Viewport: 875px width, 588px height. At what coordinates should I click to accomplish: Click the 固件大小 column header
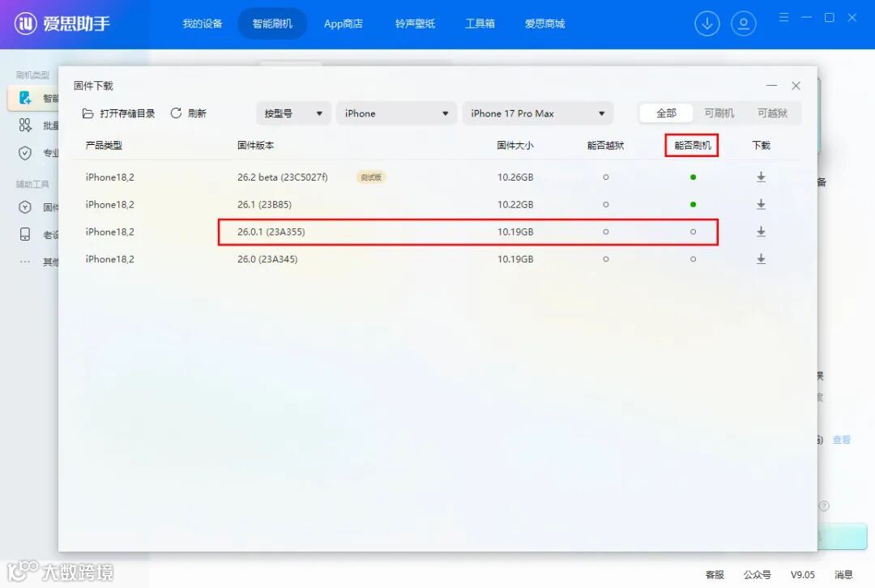(515, 145)
